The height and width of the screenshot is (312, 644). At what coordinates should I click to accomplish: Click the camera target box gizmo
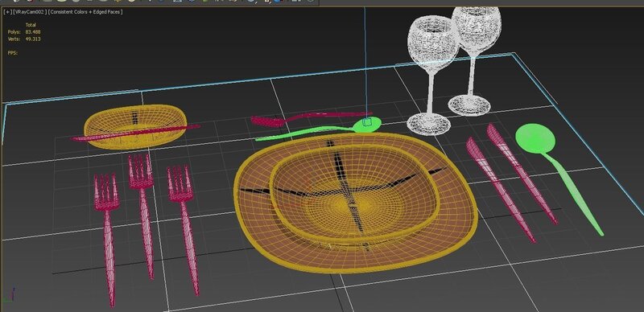[367, 121]
